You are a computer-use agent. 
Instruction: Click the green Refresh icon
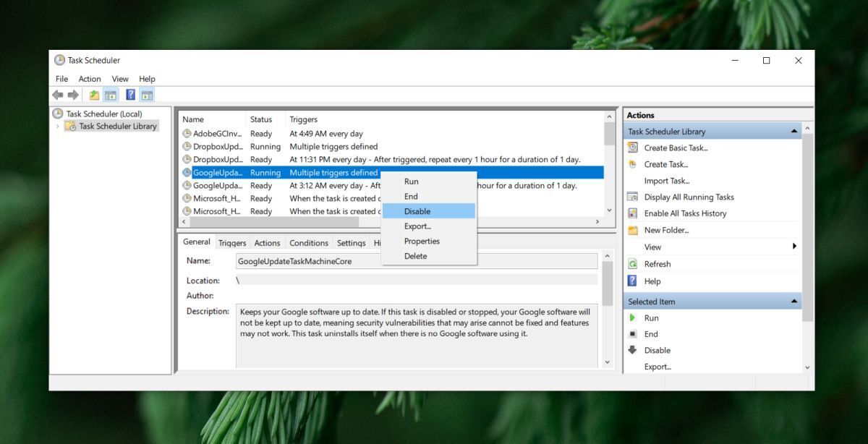(x=633, y=264)
